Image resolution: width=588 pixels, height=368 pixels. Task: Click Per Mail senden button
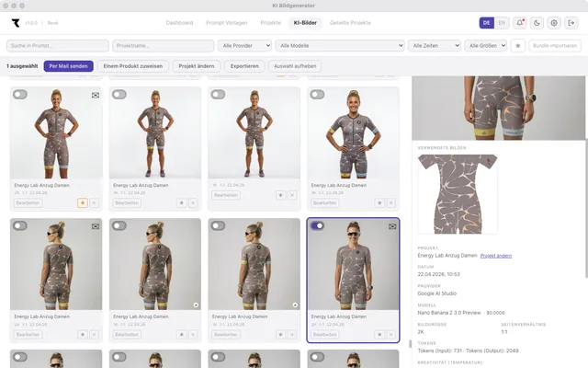(68, 66)
